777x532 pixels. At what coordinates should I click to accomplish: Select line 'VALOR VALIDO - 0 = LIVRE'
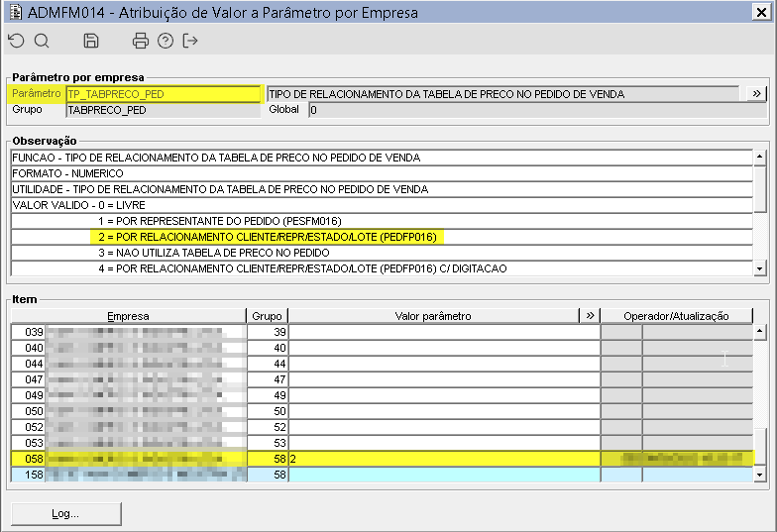pos(382,205)
